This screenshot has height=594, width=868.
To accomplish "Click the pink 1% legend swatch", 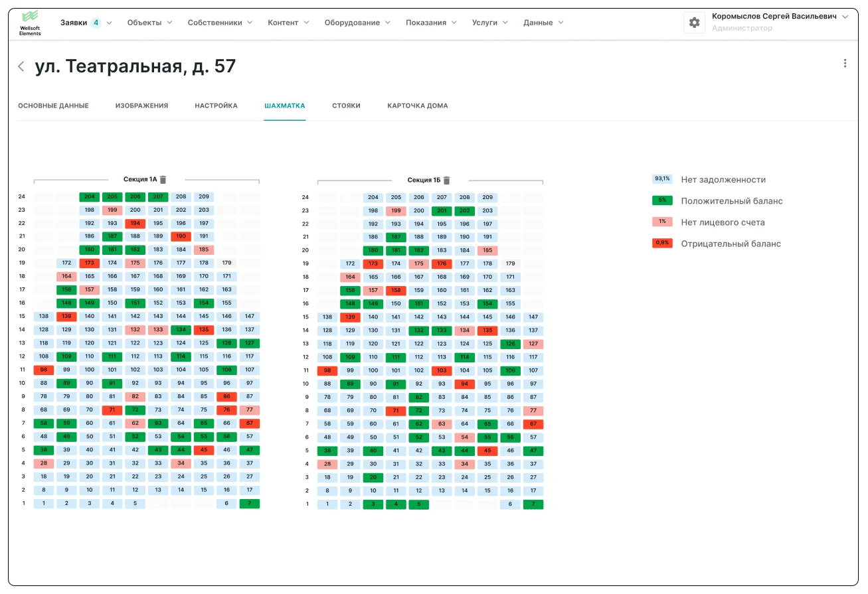I will pyautogui.click(x=663, y=222).
